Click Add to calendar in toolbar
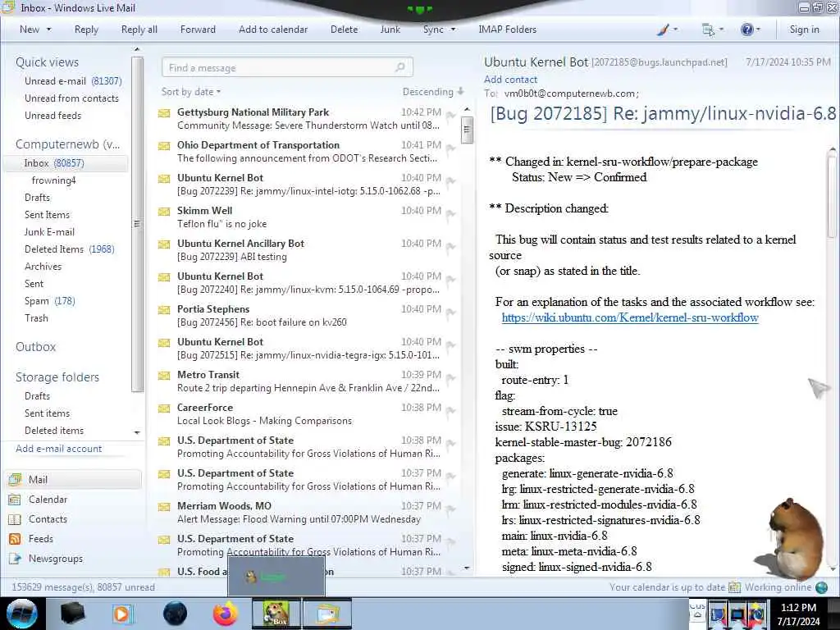 coord(273,30)
